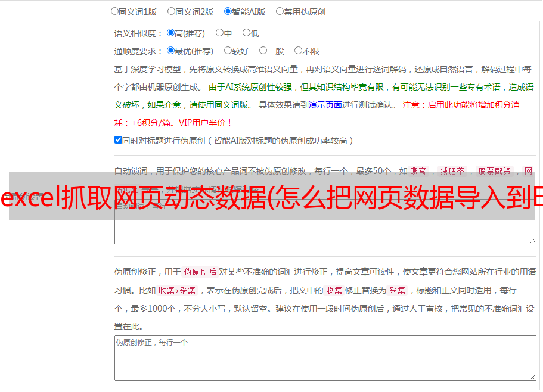This screenshot has width=543, height=392.
Task: Click the 语义相似度 label
Action: [x=138, y=33]
